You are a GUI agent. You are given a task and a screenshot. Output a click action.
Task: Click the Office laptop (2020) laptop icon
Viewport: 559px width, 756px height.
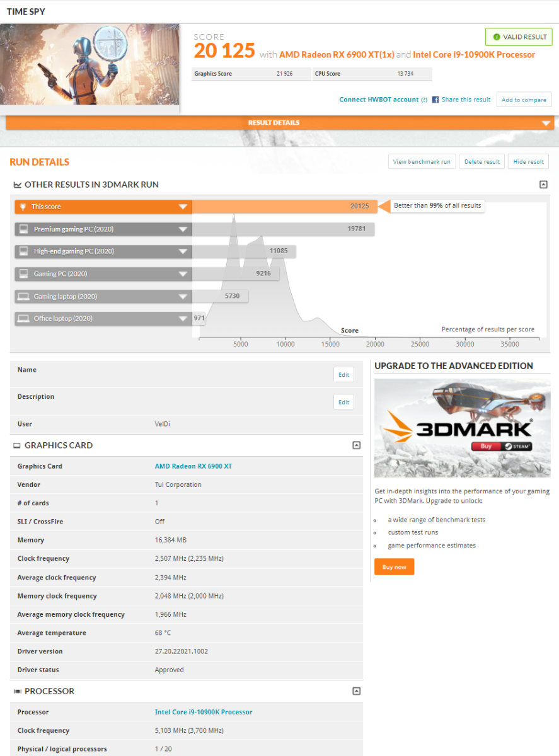point(23,318)
